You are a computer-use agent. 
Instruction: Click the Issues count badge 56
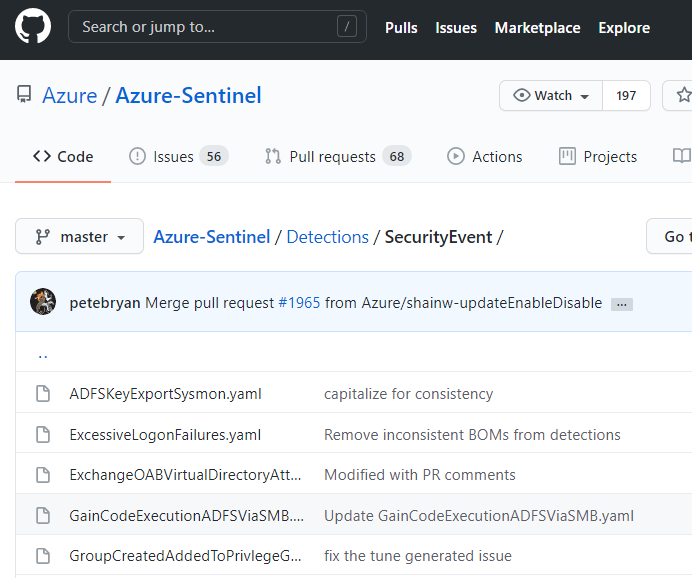[x=214, y=156]
